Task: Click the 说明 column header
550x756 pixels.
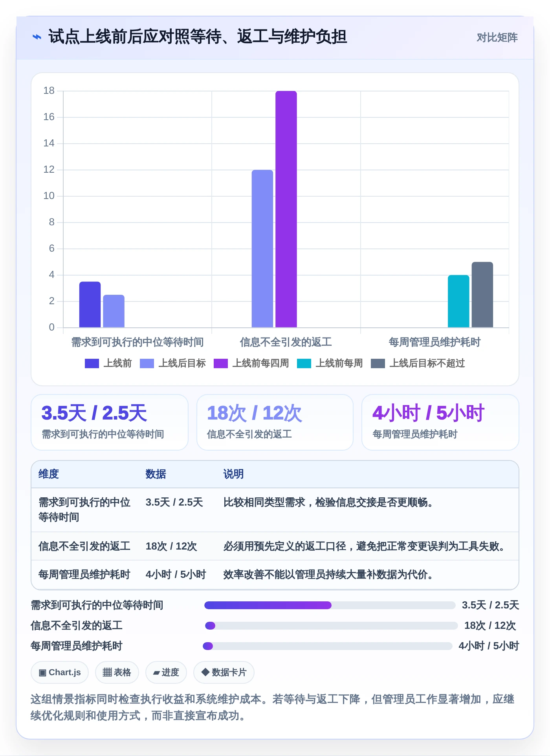Action: pyautogui.click(x=234, y=474)
